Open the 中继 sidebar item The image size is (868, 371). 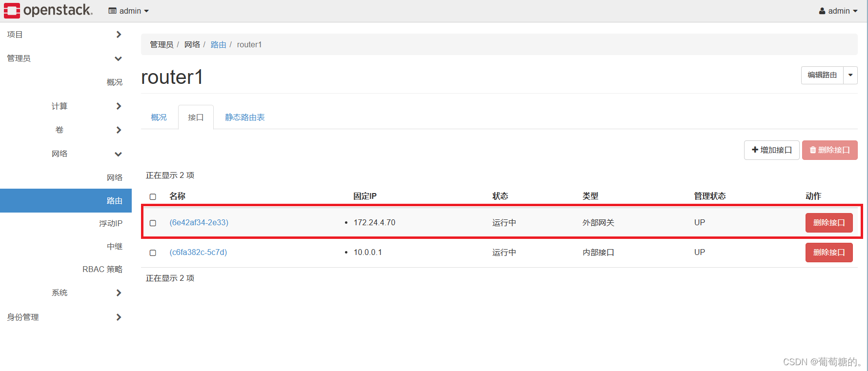point(115,246)
